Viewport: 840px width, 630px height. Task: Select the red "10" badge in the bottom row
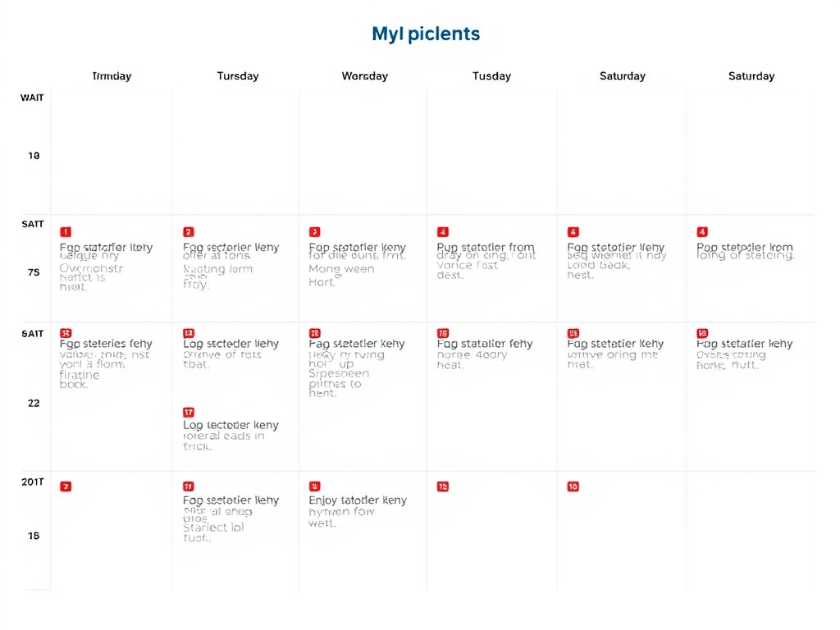572,486
